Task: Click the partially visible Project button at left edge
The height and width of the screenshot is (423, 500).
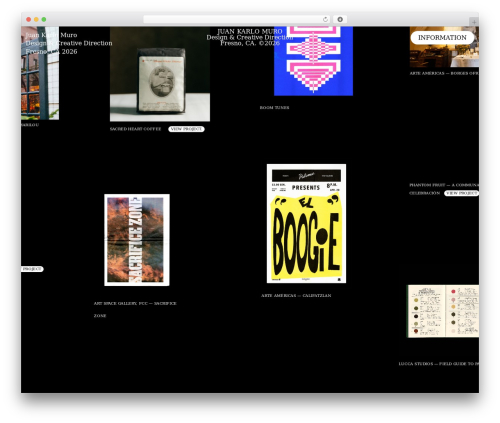Action: [32, 269]
